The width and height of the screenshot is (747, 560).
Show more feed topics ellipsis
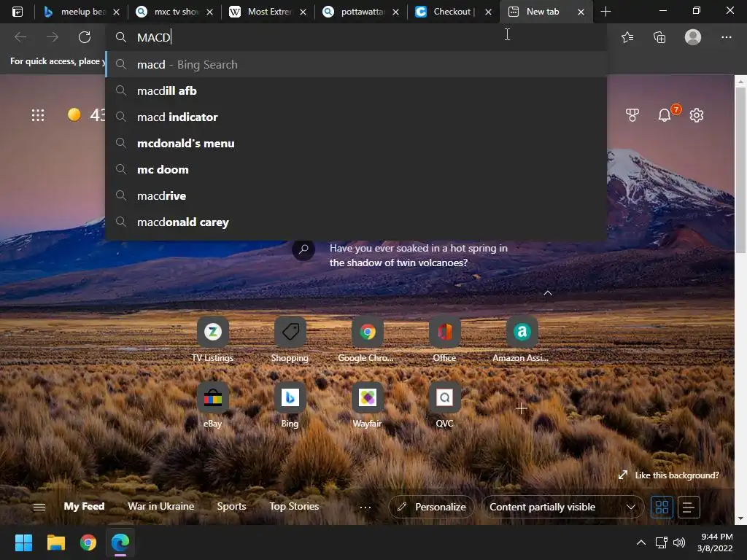coord(365,507)
